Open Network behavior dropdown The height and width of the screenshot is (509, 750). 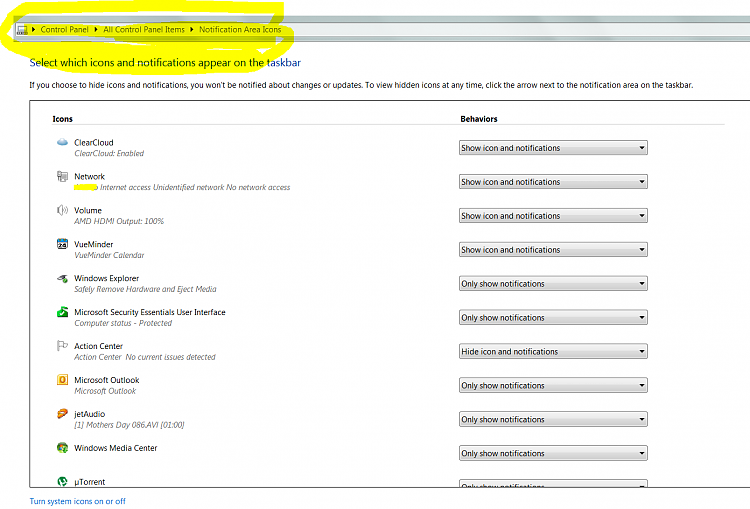[x=553, y=182]
